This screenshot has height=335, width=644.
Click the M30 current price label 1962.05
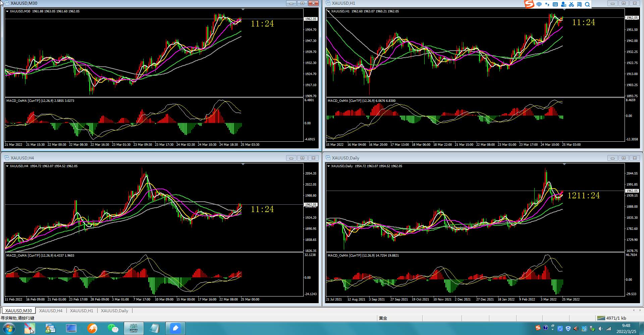click(x=311, y=19)
